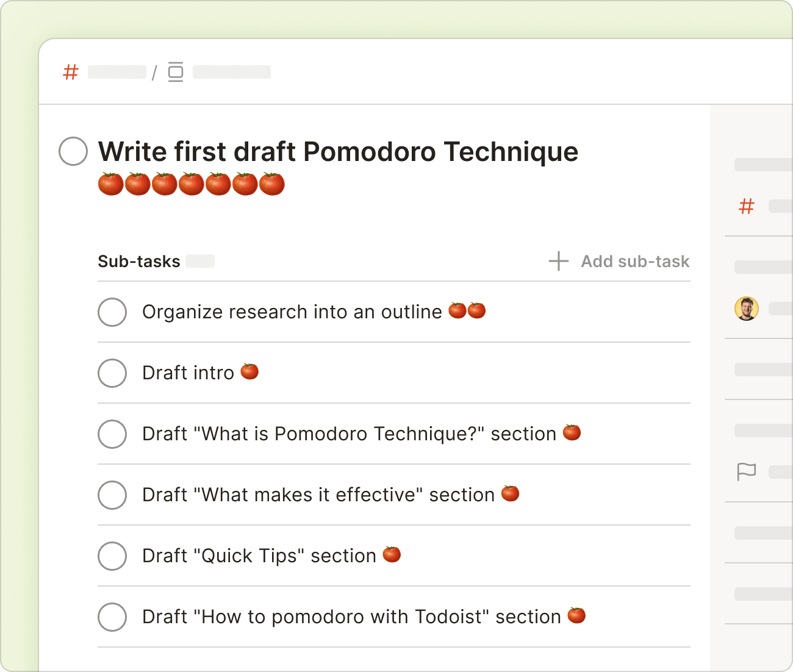This screenshot has width=793, height=672.
Task: Click the assignee avatar in the right sidebar
Action: [x=746, y=309]
